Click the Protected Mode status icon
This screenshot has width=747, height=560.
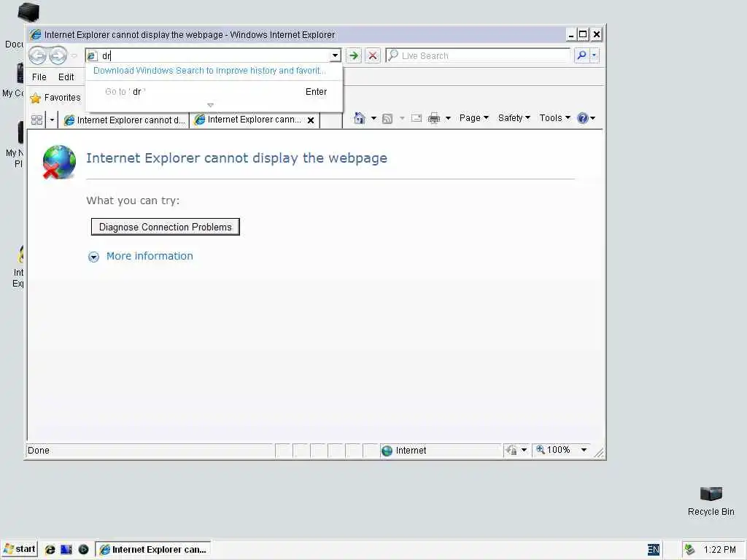[x=511, y=450]
